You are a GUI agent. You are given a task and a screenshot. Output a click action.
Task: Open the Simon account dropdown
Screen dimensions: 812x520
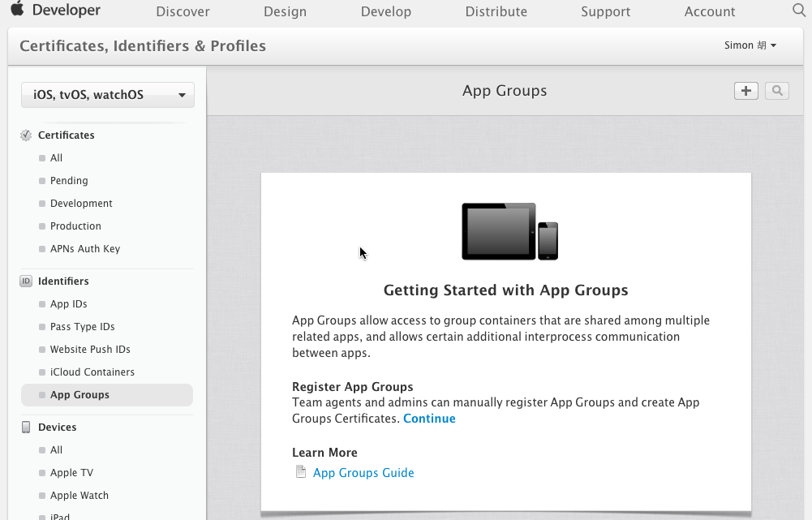[750, 45]
